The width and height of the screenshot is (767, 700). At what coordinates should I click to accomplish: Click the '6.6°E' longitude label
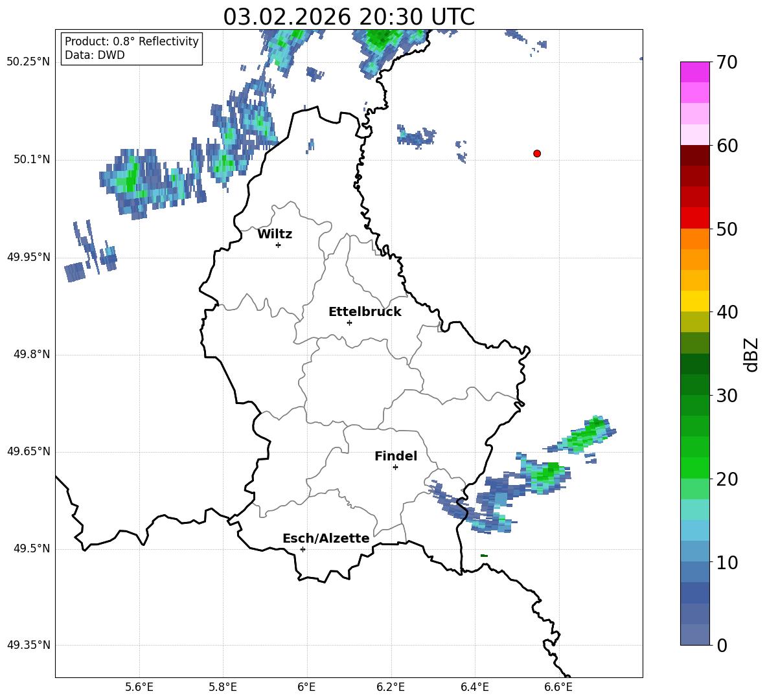tap(558, 687)
